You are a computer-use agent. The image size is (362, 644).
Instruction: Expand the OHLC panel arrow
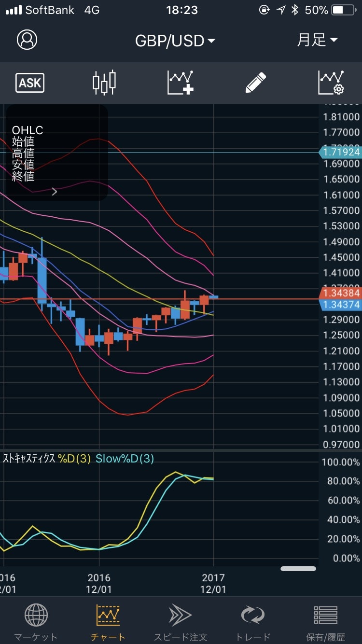pos(55,192)
